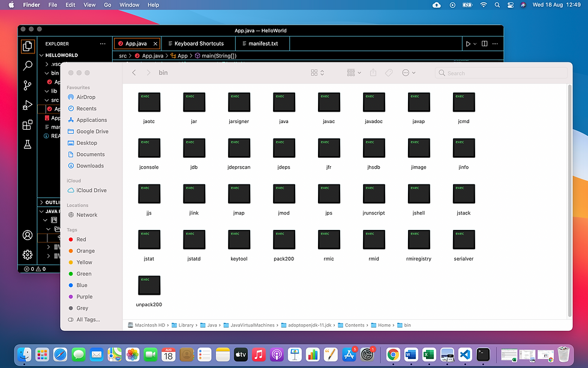Open Control Centre in the menu bar
588x368 pixels.
(511, 5)
